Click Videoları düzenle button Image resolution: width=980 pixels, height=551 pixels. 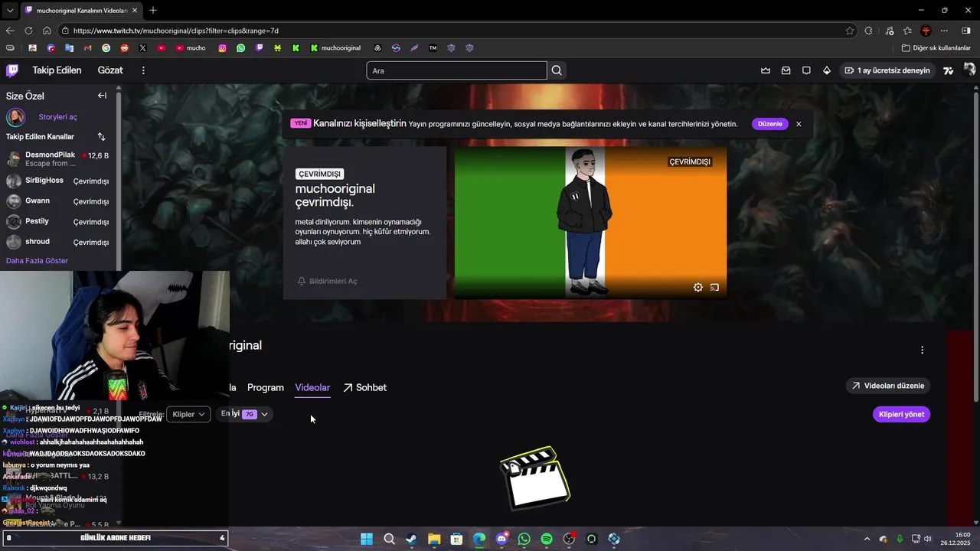click(888, 386)
